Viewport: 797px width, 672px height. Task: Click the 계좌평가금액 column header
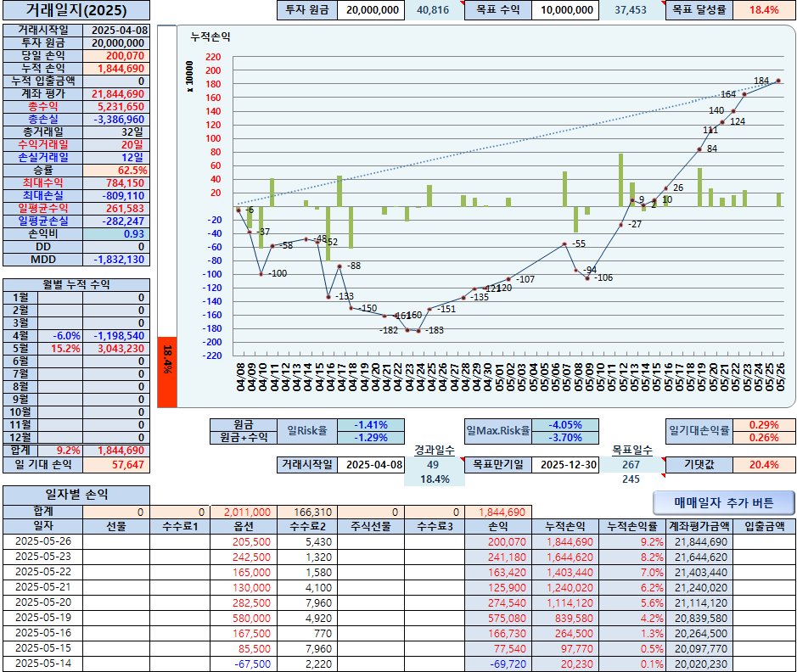(699, 527)
